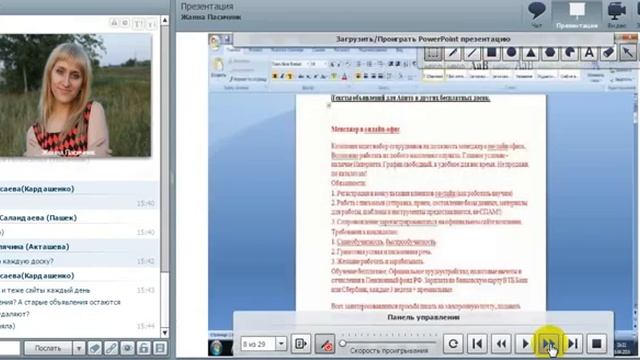Viewport: 640px width, 360px height.
Task: Click the slide export icon button
Action: pos(301,344)
